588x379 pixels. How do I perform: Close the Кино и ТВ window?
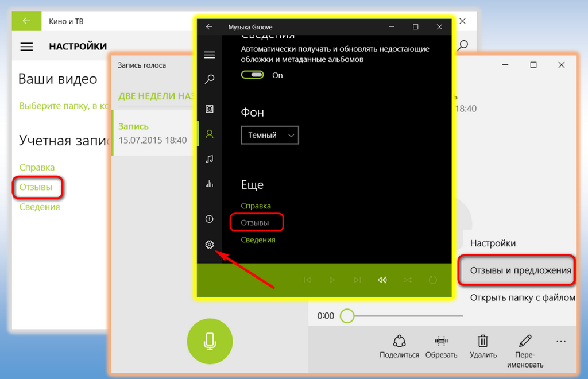click(x=463, y=21)
